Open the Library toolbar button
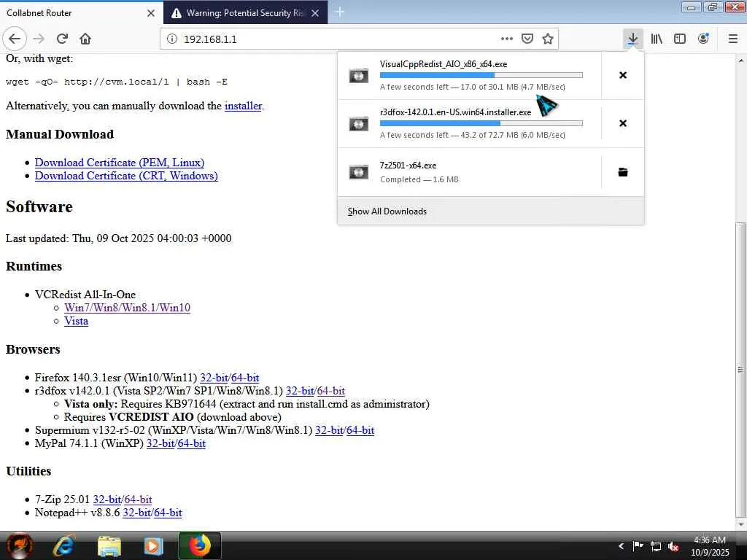Screen dimensions: 747x560 [657, 39]
